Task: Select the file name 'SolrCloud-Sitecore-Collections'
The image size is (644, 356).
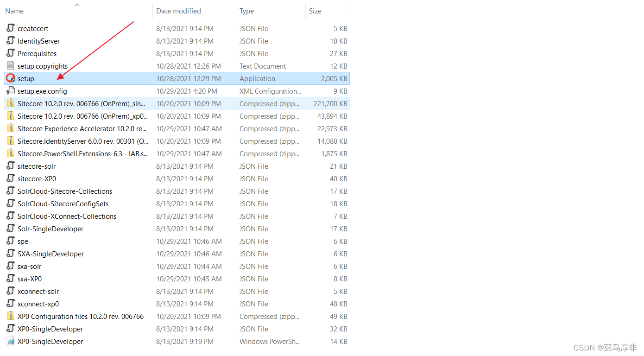Action: point(65,191)
